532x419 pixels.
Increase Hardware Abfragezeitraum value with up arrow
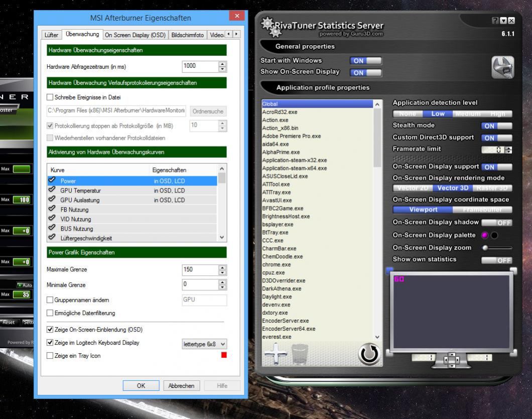click(222, 64)
